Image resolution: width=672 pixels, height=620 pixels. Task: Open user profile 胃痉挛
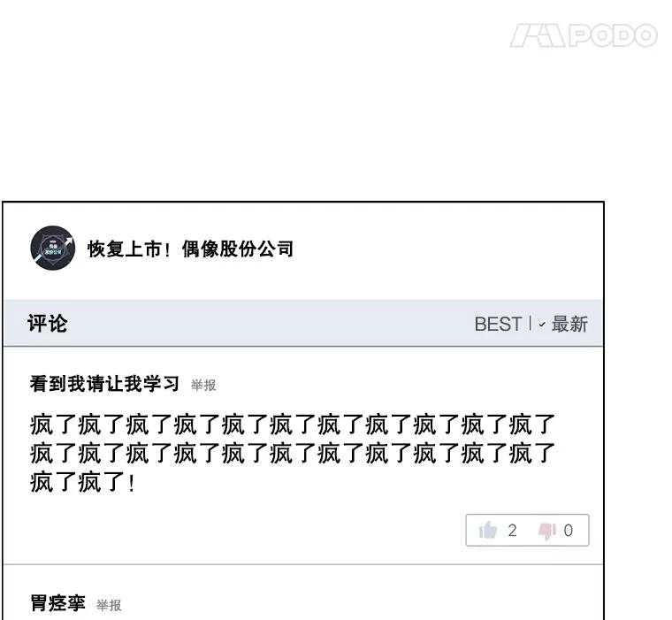click(x=57, y=603)
